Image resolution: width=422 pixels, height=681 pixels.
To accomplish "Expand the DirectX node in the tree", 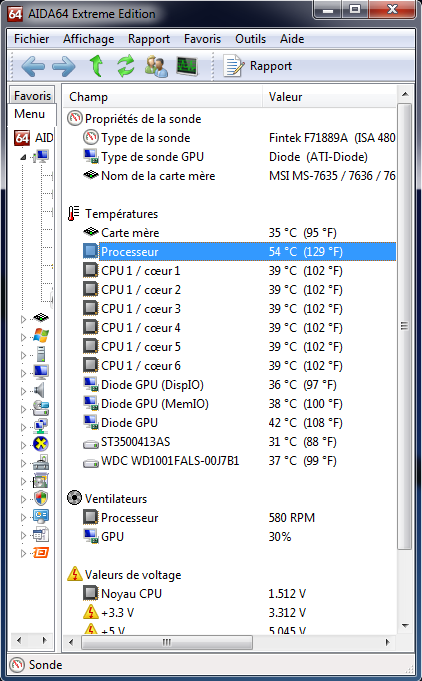I will point(23,445).
